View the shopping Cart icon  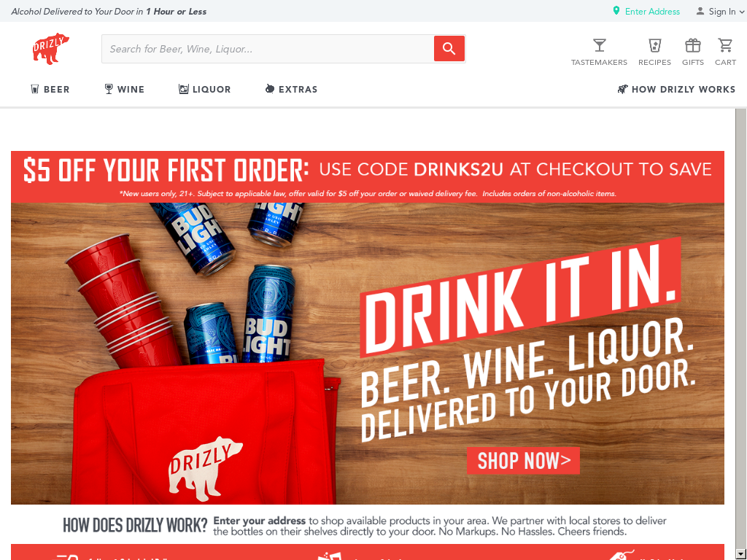click(x=725, y=46)
